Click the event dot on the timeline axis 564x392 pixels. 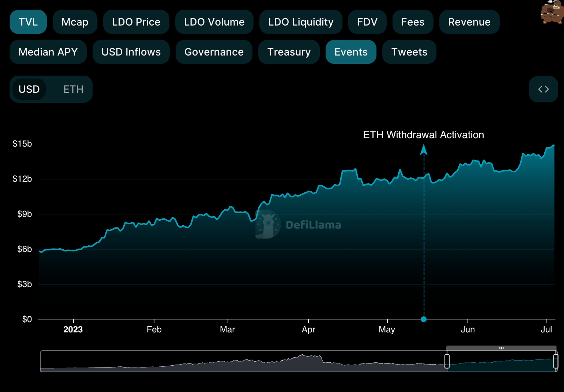click(423, 319)
